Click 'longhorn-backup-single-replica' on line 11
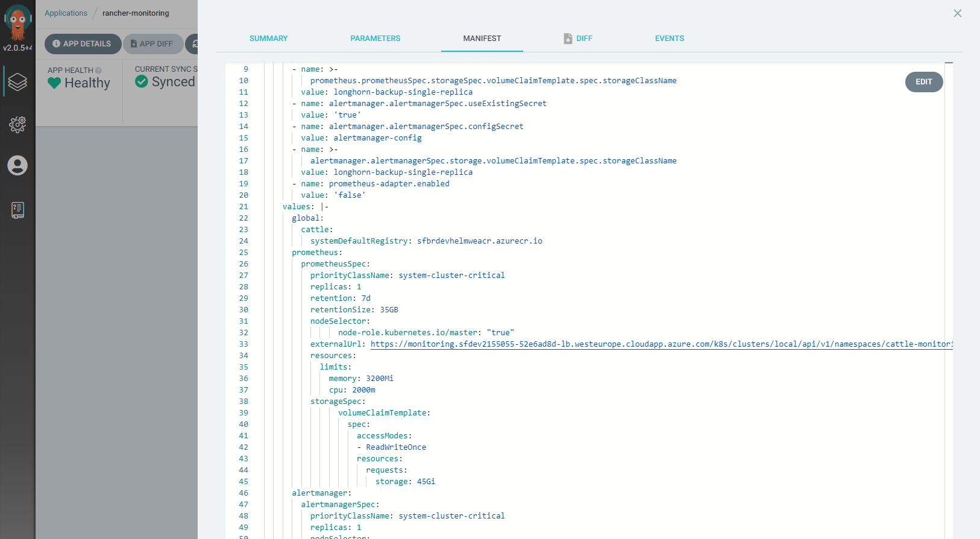 (403, 92)
